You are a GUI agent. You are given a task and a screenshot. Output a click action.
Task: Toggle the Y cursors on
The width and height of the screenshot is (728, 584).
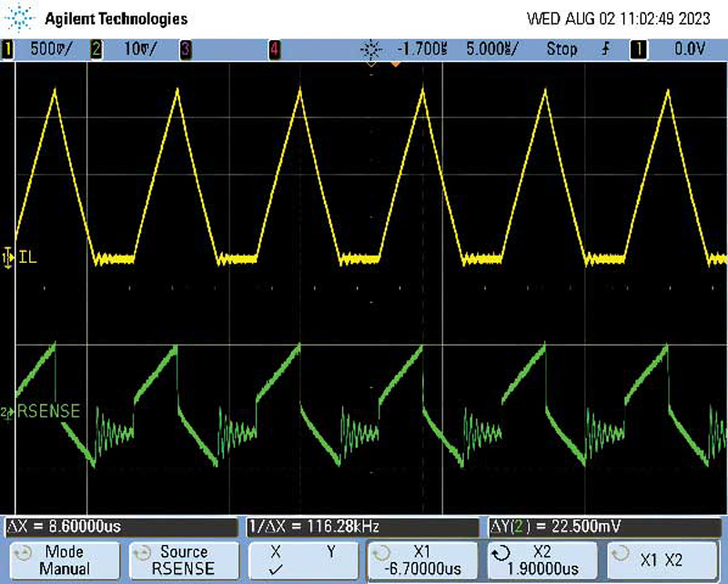click(x=333, y=559)
